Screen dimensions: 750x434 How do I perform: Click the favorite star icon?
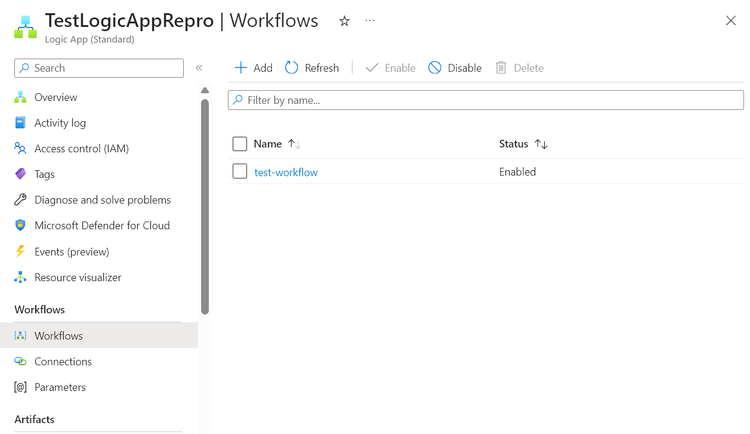coord(345,21)
